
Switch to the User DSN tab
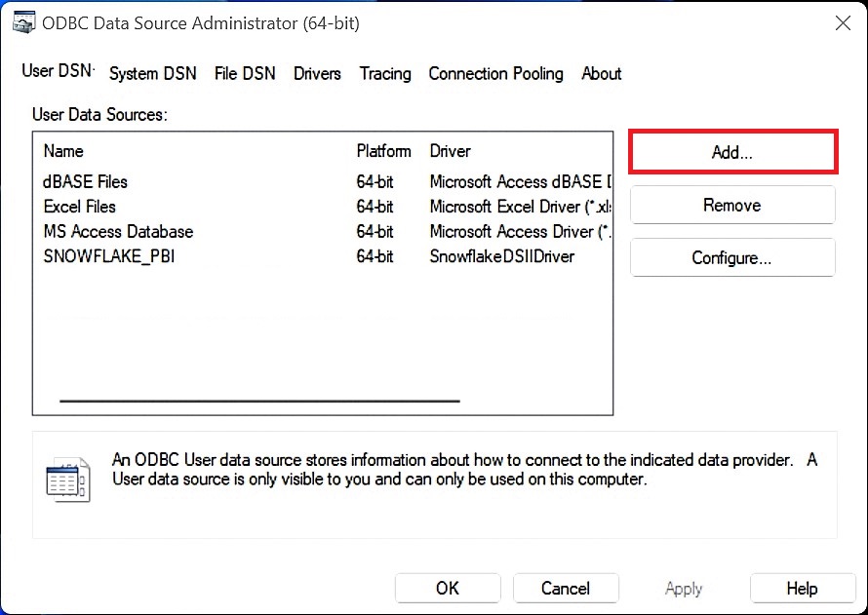[x=58, y=71]
